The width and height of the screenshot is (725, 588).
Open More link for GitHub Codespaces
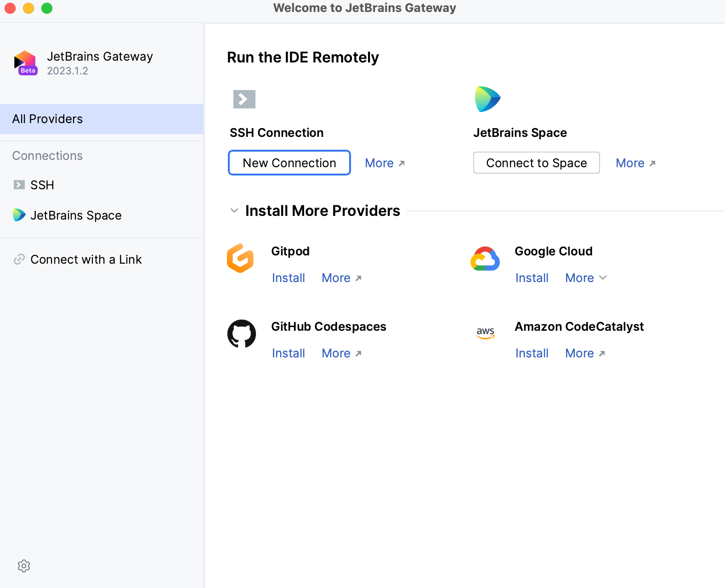coord(341,353)
